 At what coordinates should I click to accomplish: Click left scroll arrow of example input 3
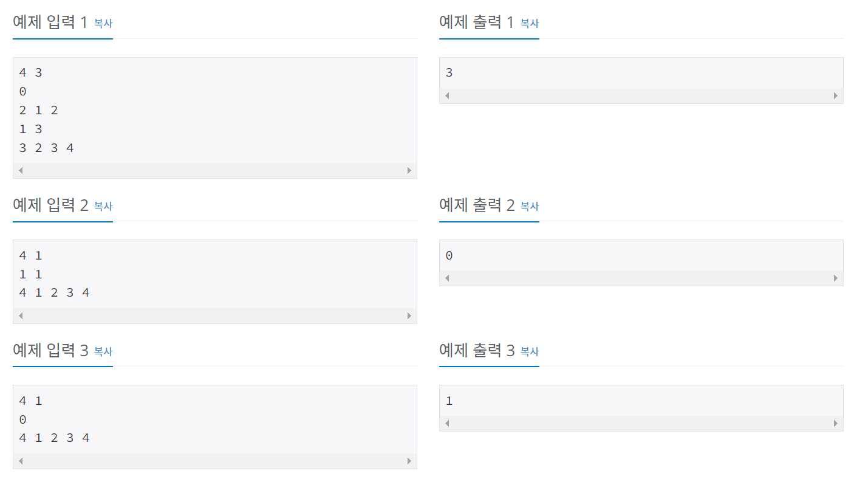[21, 461]
